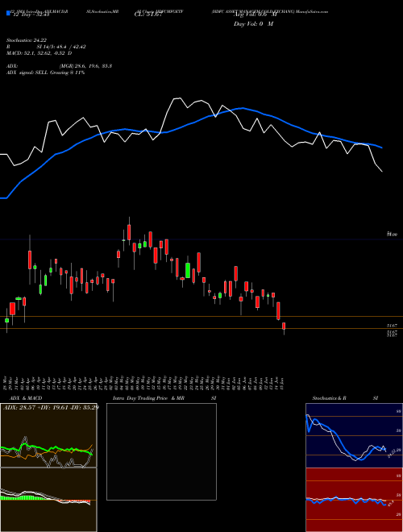Screen dimensions: 403x532
Task: Click the '(MGR) 28.6, 19.6, 35.3' ADX values
Action: (x=85, y=66)
